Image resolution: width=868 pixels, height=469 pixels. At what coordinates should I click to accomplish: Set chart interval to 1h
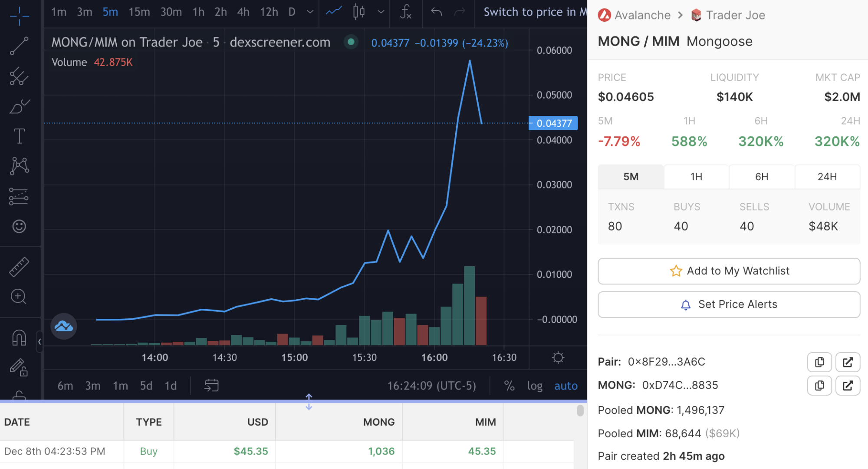tap(198, 12)
